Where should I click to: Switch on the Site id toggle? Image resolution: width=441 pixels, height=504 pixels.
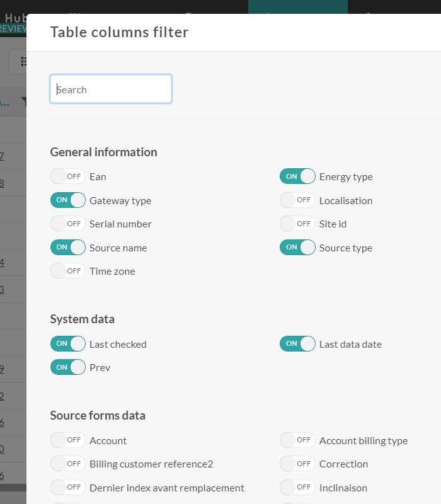tap(297, 224)
